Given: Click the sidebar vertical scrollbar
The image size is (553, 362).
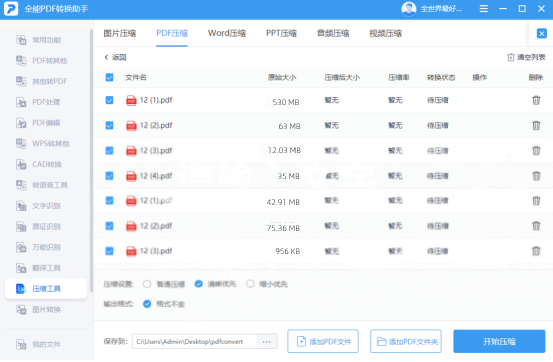Looking at the screenshot, I should (91, 161).
